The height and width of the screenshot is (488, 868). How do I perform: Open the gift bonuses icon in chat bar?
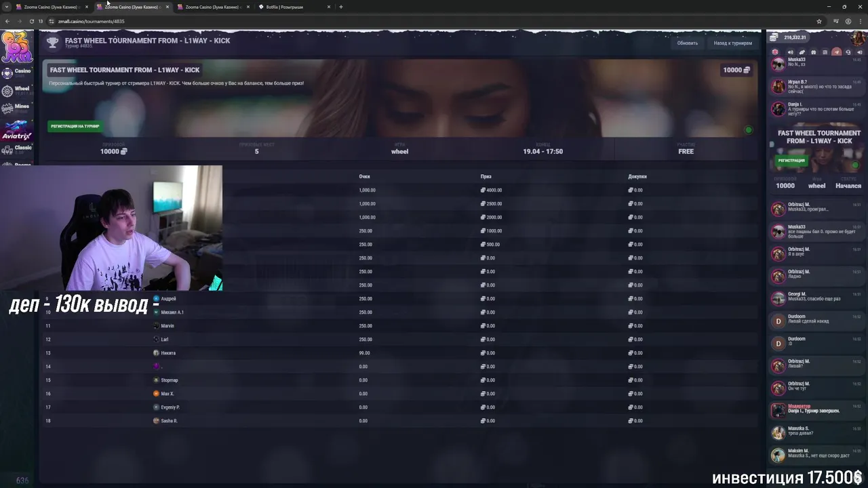(x=813, y=52)
